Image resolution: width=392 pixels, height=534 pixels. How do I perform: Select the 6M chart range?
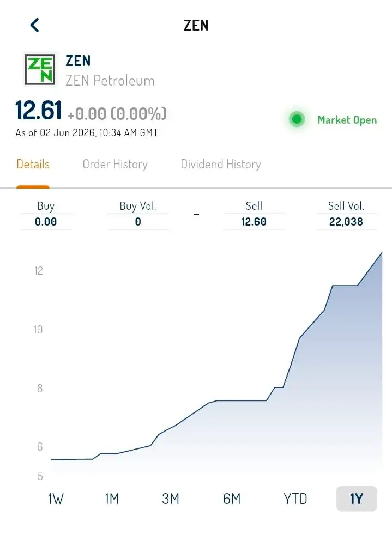[x=232, y=499]
